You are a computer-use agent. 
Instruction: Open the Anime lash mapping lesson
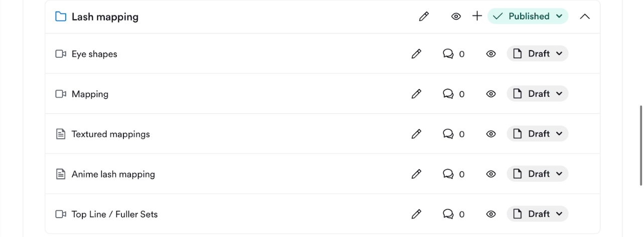(x=113, y=174)
